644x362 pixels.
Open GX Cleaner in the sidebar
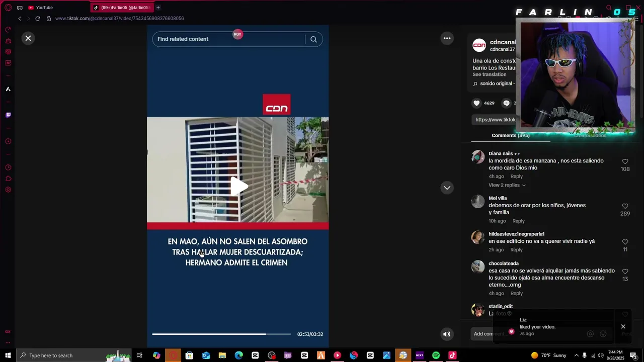[8, 41]
